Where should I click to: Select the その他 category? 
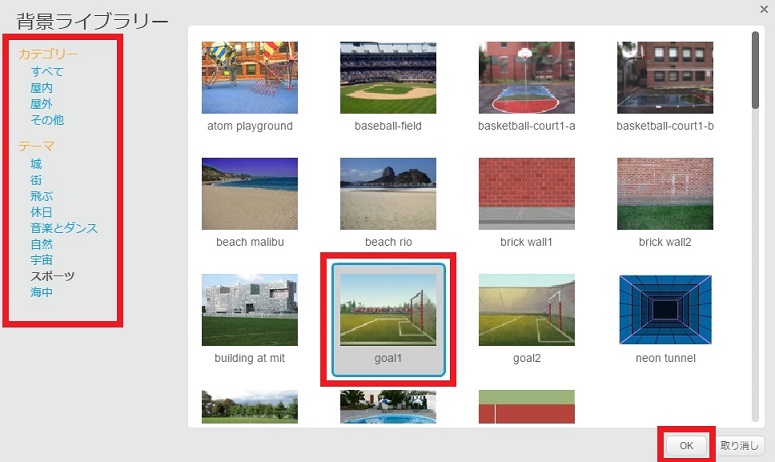[x=47, y=120]
